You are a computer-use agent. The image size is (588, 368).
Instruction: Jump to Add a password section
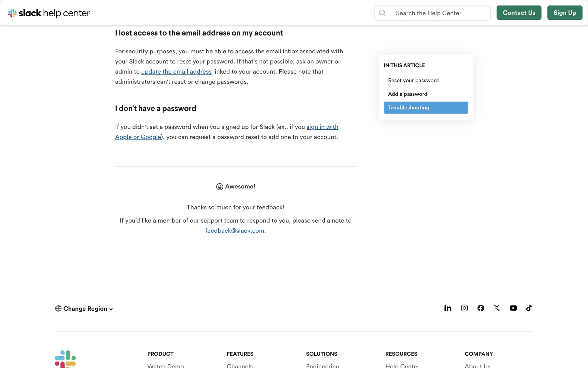click(x=407, y=94)
